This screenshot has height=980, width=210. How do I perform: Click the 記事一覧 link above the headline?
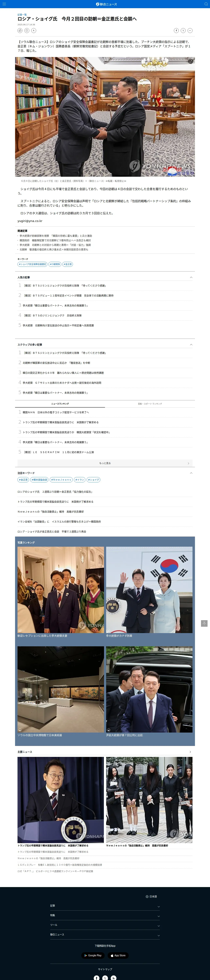(x=22, y=15)
